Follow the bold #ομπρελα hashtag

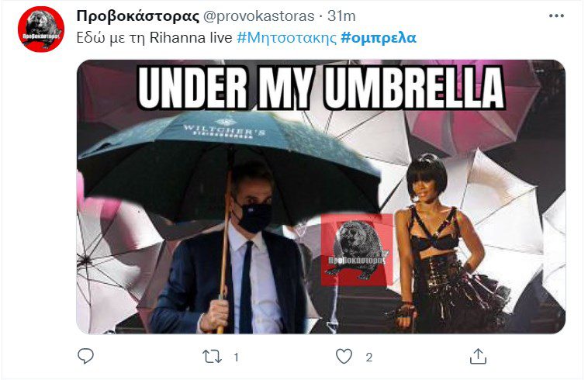(379, 38)
